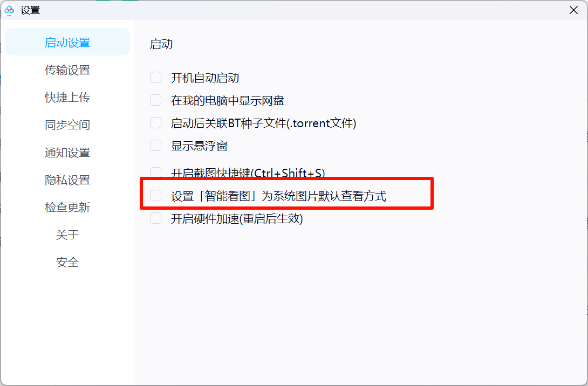The height and width of the screenshot is (386, 588).
Task: Select 快捷上传 settings section
Action: pos(67,97)
